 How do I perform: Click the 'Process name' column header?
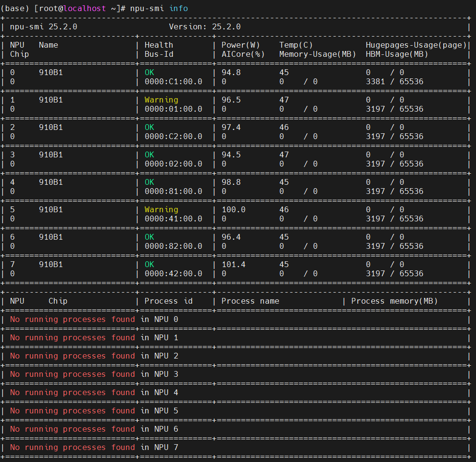point(250,301)
